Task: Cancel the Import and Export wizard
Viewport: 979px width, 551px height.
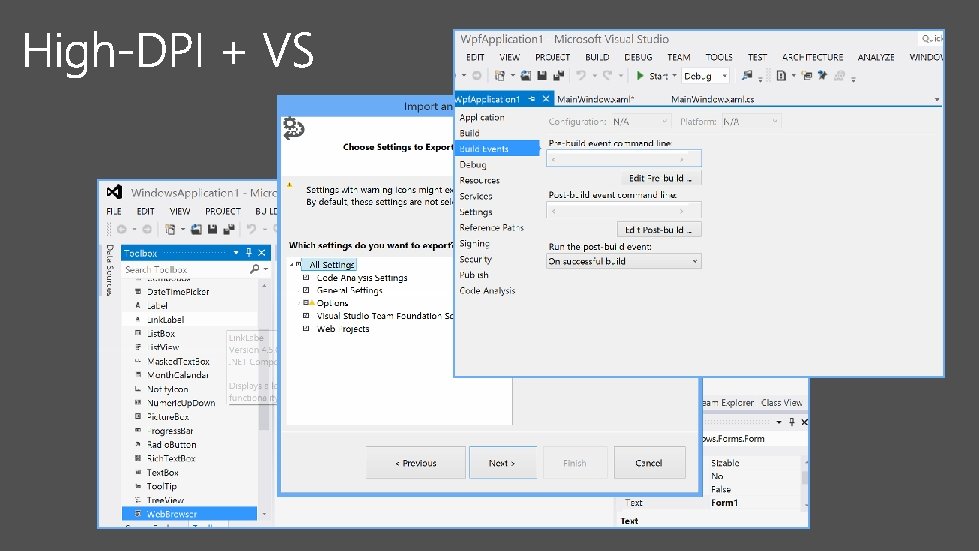Action: [649, 463]
